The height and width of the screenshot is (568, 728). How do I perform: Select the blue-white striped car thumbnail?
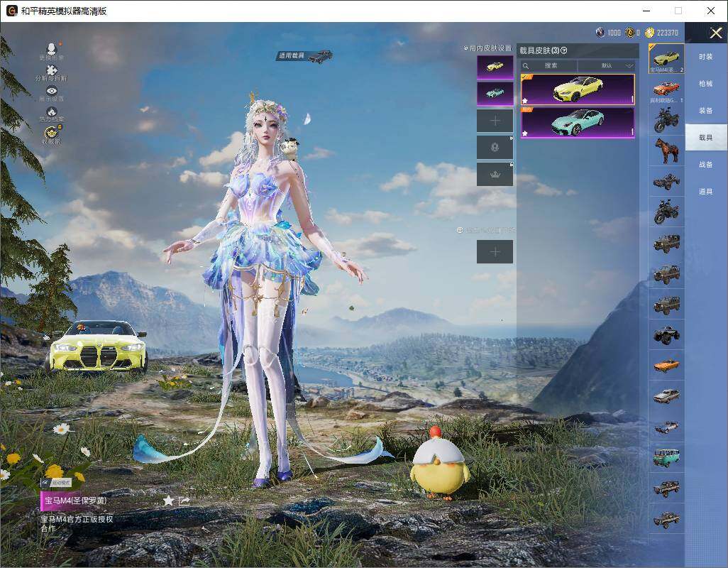click(x=666, y=426)
